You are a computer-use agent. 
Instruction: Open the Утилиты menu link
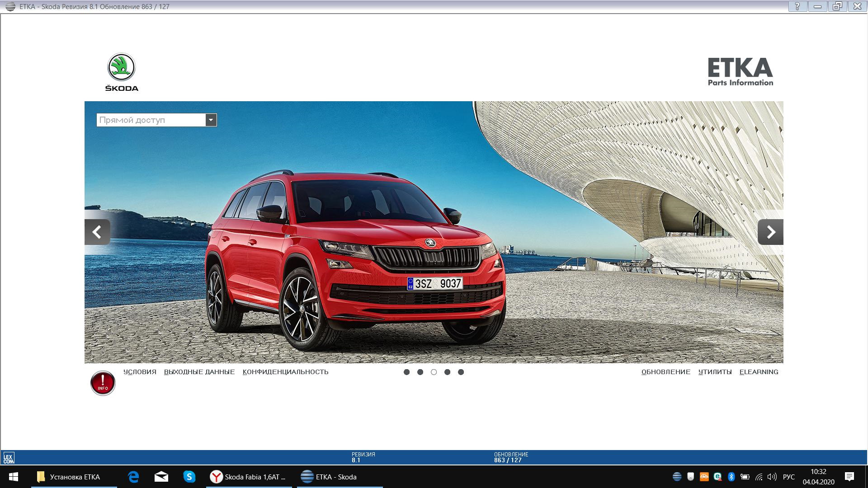click(x=715, y=372)
